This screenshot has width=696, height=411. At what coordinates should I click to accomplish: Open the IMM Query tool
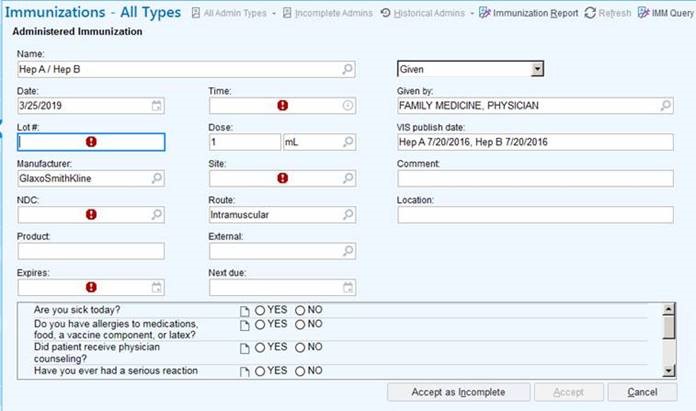coord(666,13)
